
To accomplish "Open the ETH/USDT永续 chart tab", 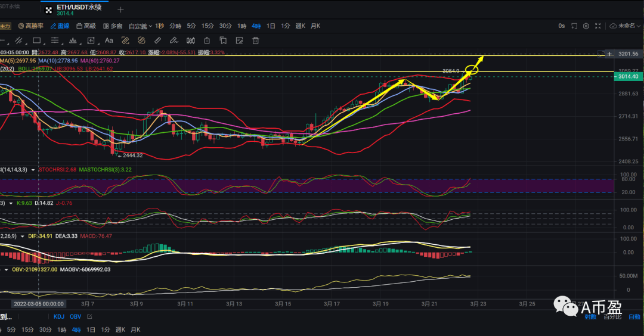I will 74,10.
